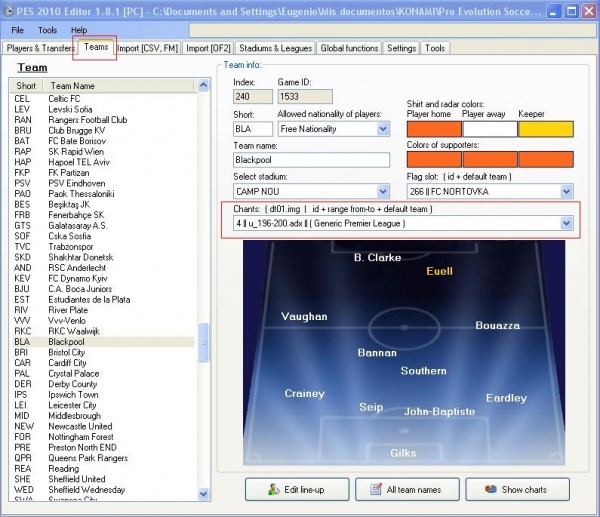This screenshot has width=600, height=517.
Task: Open the File menu
Action: tap(17, 30)
